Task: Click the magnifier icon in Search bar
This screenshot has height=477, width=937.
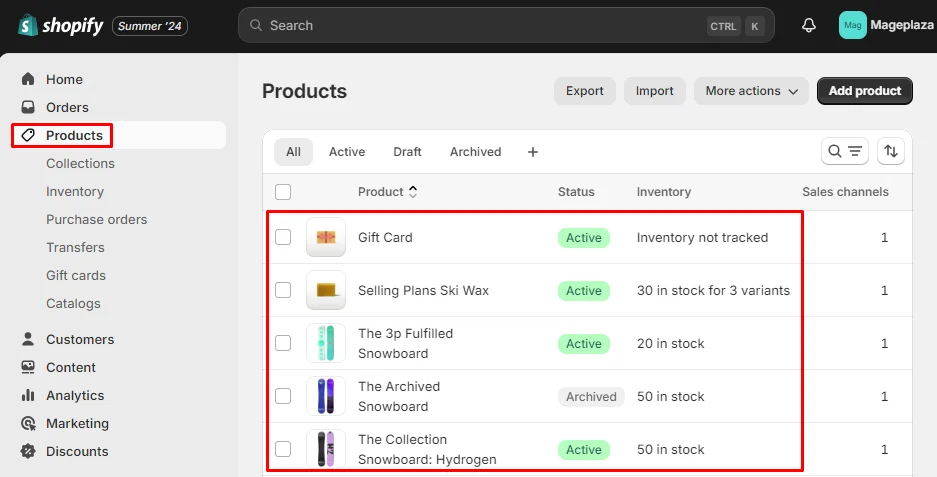Action: [x=256, y=25]
